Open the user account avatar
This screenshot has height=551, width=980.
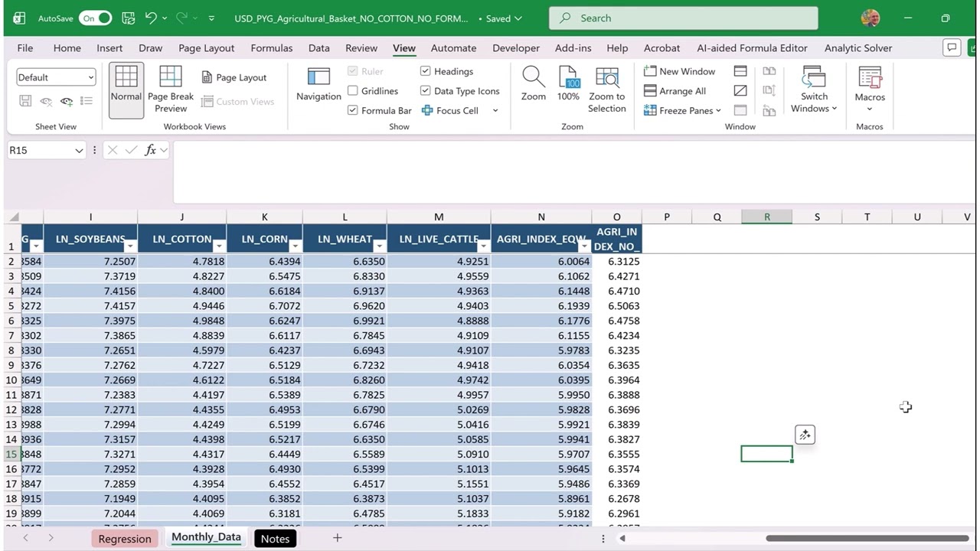coord(870,18)
